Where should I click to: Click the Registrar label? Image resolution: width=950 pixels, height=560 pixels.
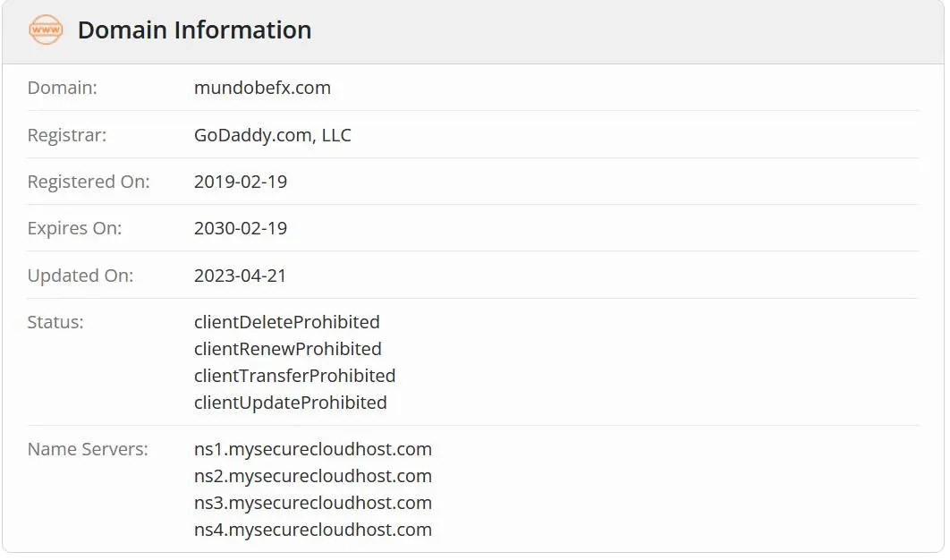click(x=67, y=135)
